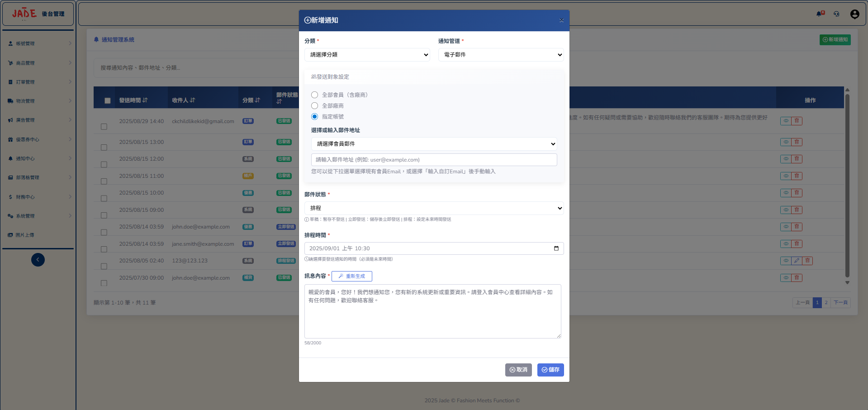Click the edit pencil icon for 2025/08/05 02:40 row
The height and width of the screenshot is (410, 868).
pos(797,261)
